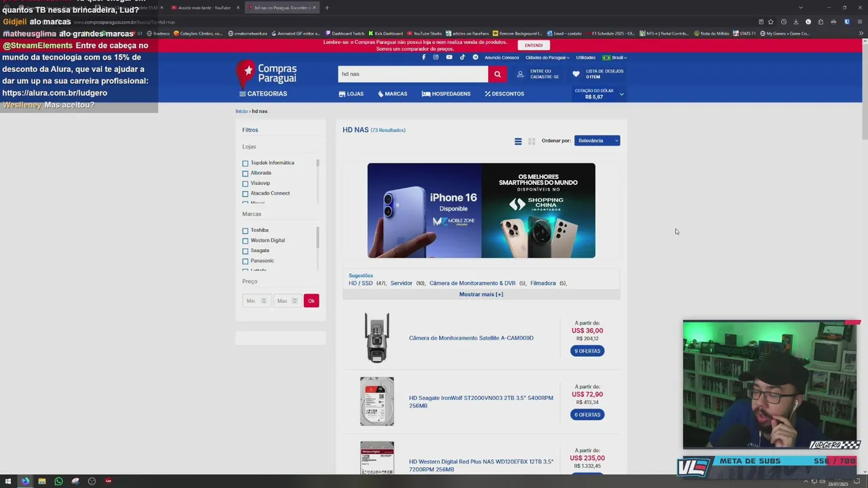Image resolution: width=868 pixels, height=488 pixels.
Task: Open Remove Background bookmark
Action: (x=517, y=33)
